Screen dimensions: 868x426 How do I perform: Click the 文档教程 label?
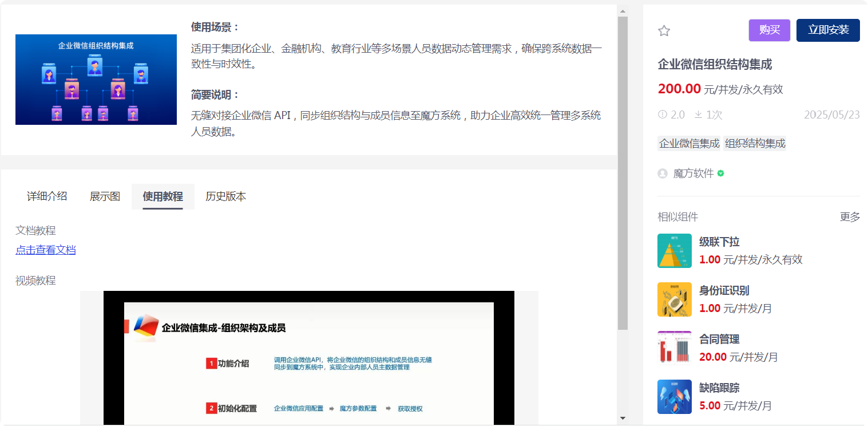point(35,231)
